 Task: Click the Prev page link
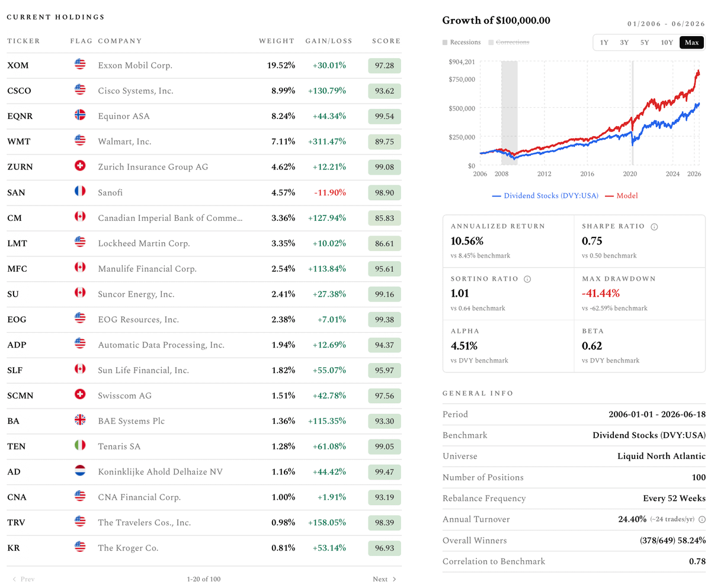[24, 579]
